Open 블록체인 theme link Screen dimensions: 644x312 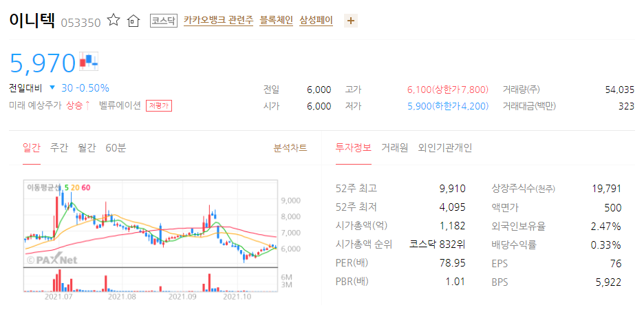277,20
